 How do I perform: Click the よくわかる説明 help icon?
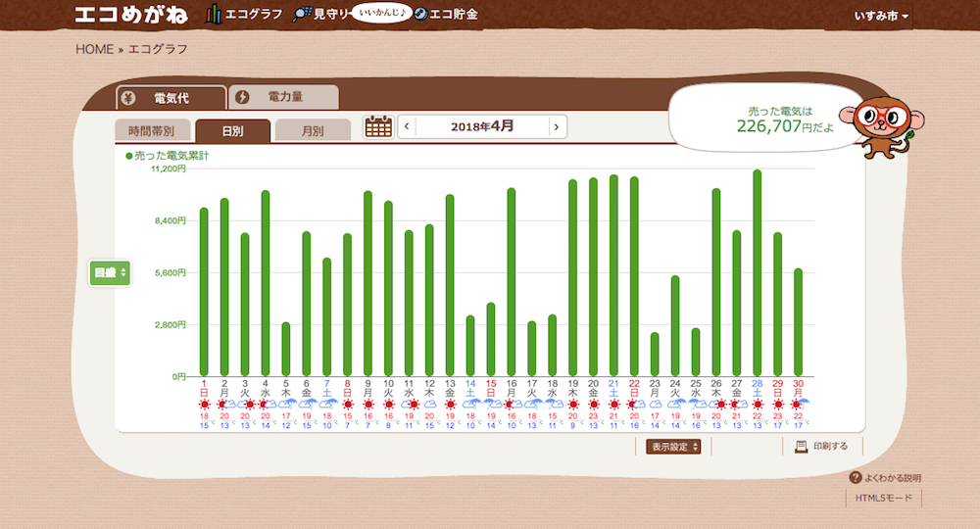click(855, 478)
